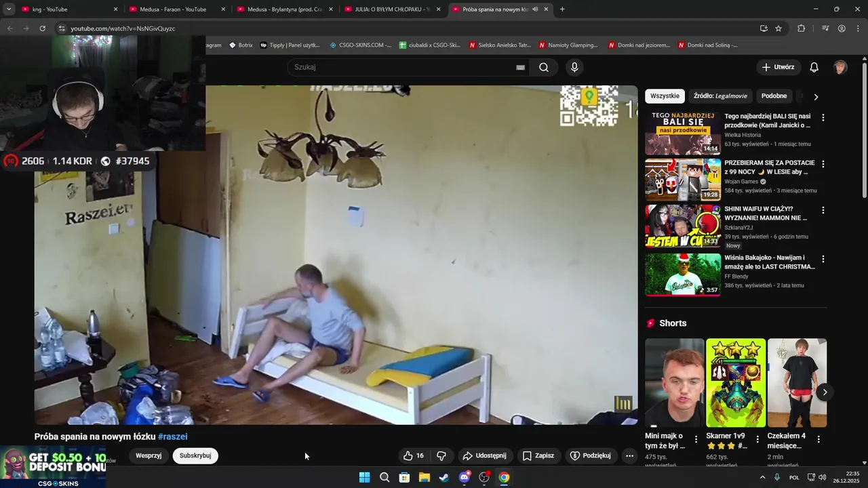This screenshot has height=488, width=868.
Task: Open CSGO-SKINS.COM bookmark
Action: click(x=361, y=45)
